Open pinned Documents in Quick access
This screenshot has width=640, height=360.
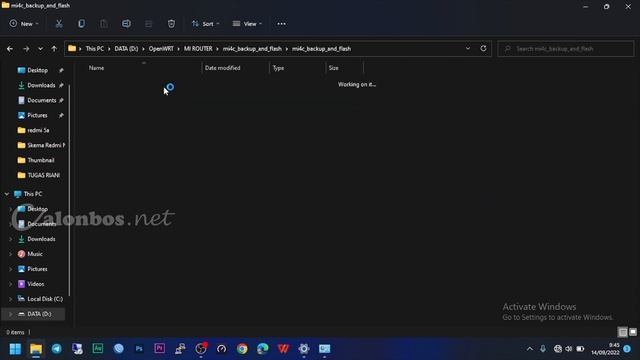tap(42, 100)
